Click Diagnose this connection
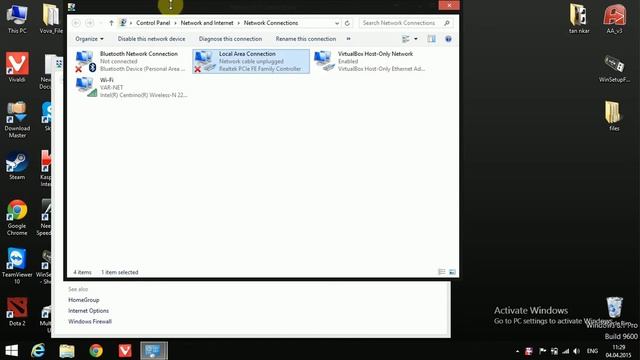This screenshot has height=360, width=640. coord(230,39)
